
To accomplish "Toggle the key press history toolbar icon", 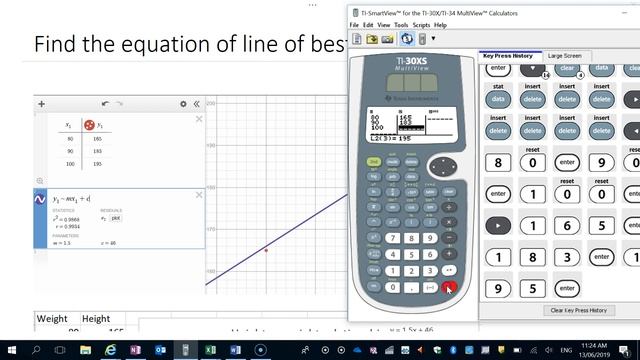I will click(x=407, y=39).
